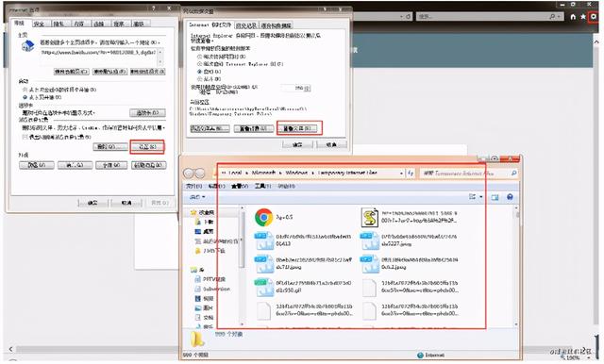Click the Explorer search box magnifier icon
Image resolution: width=604 pixels, height=364 pixels.
(x=513, y=174)
